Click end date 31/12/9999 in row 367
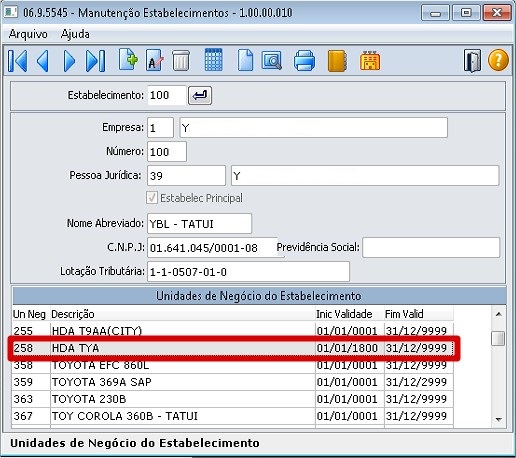 pos(419,416)
